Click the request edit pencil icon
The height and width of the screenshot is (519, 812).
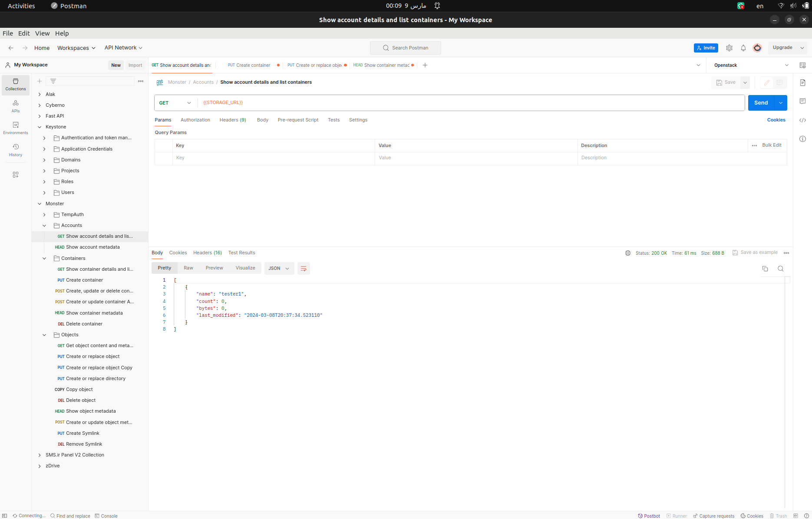point(767,82)
